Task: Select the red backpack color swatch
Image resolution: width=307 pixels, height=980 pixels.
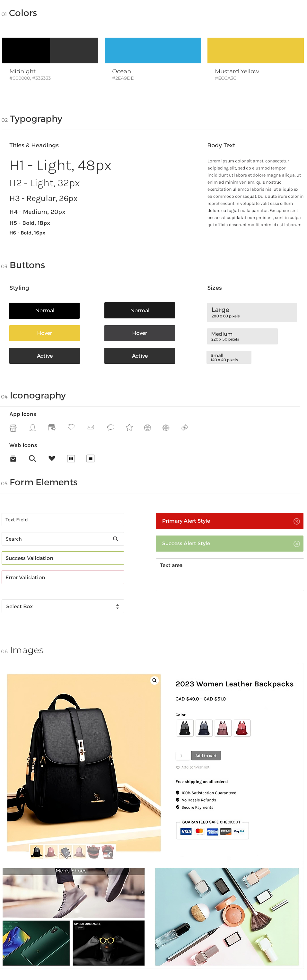Action: [242, 728]
